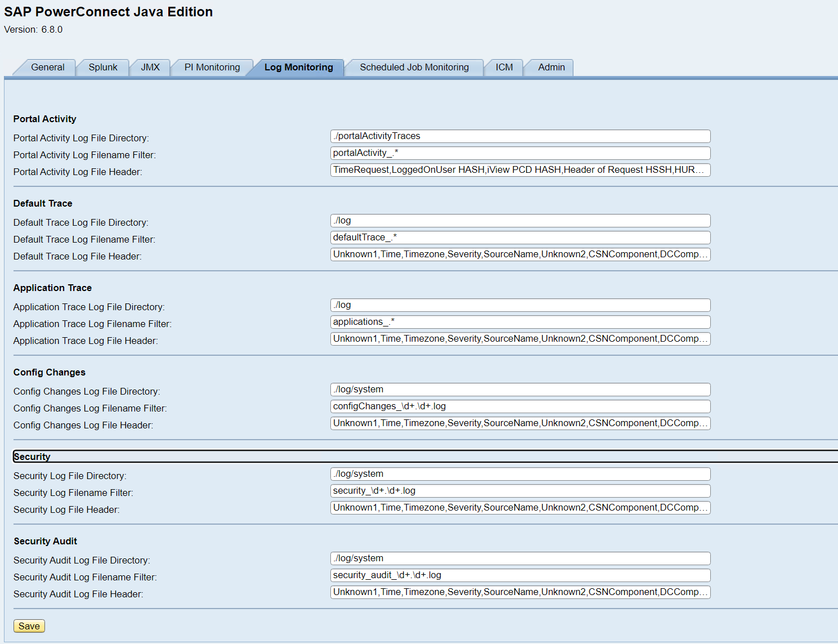Select the Security section heading
Viewport: 838px width, 644px height.
[x=32, y=457]
